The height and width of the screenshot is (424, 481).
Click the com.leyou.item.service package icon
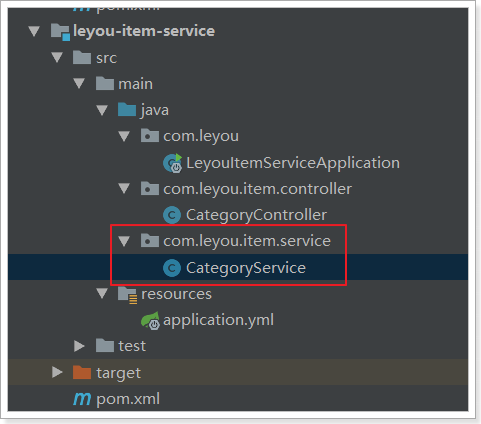[150, 241]
